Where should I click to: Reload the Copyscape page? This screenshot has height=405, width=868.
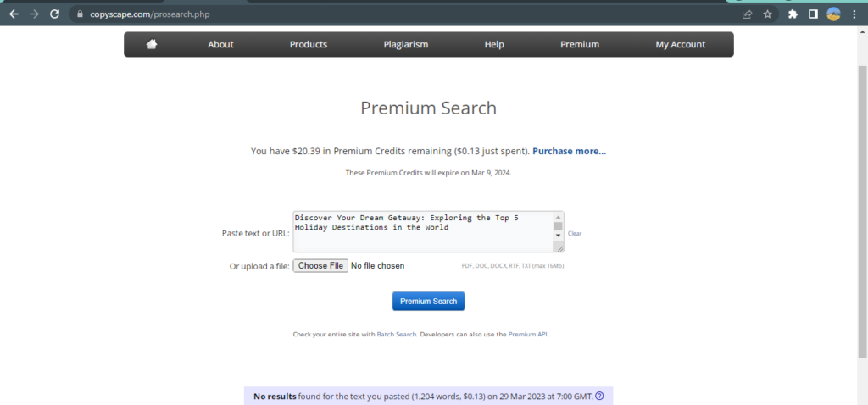(54, 14)
